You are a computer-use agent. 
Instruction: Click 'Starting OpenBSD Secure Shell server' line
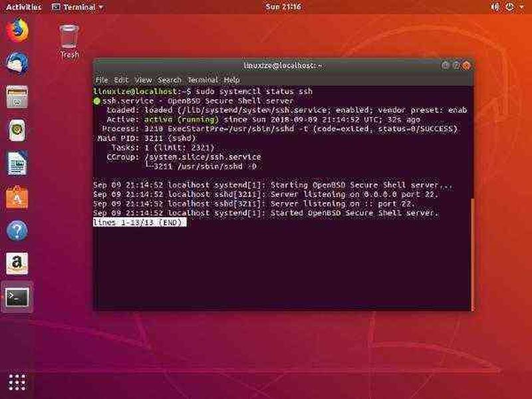273,186
